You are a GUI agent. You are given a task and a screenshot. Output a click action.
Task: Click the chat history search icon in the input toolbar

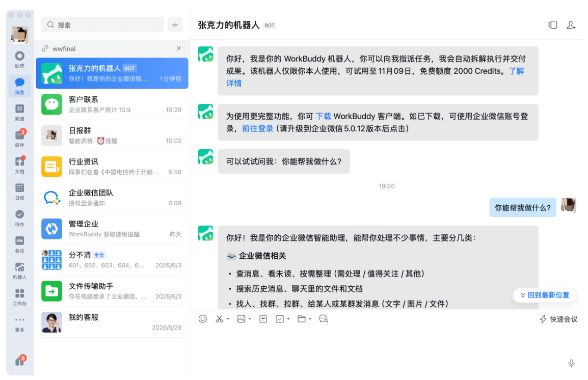[323, 319]
